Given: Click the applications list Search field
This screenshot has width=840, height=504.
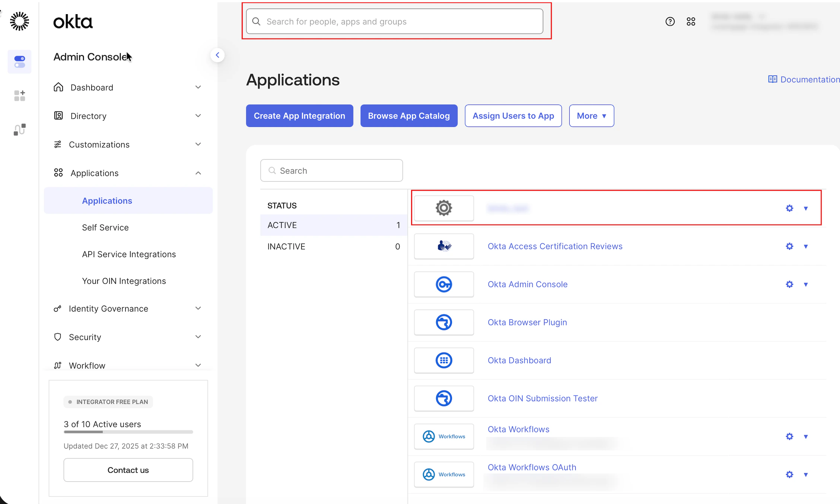Looking at the screenshot, I should 331,170.
